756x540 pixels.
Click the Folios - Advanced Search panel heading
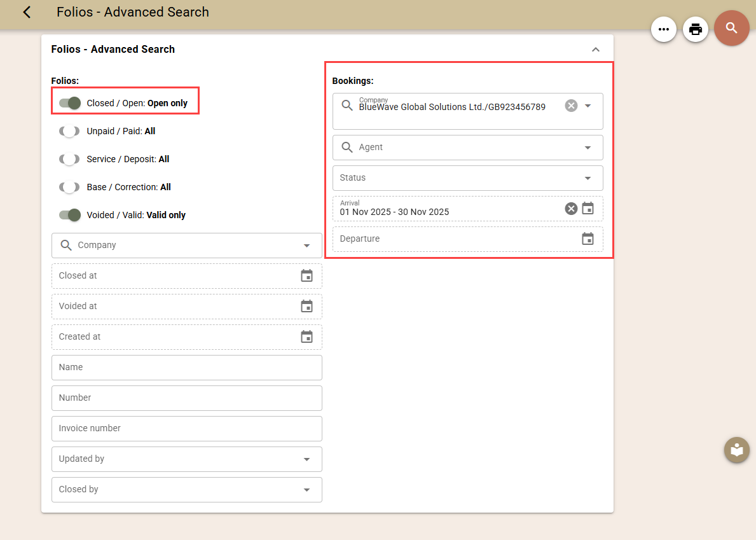coord(113,49)
